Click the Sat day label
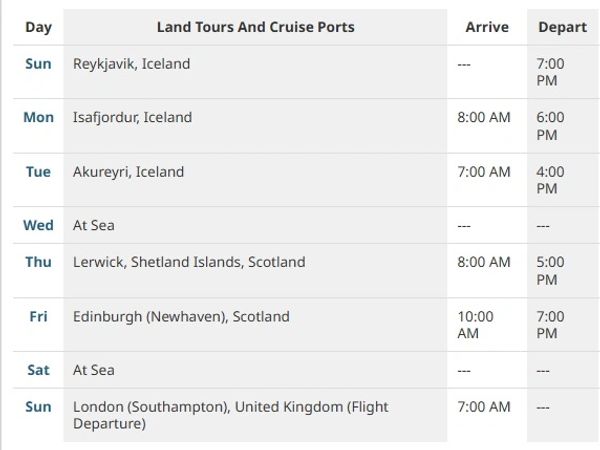 point(38,371)
